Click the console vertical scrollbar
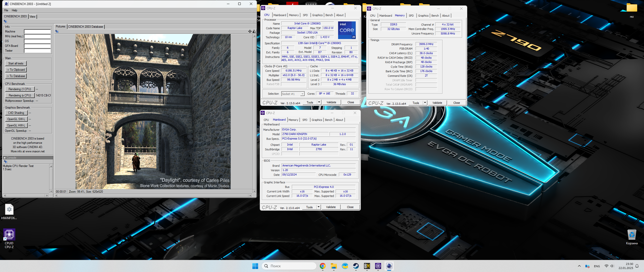The image size is (644, 272). [51, 179]
